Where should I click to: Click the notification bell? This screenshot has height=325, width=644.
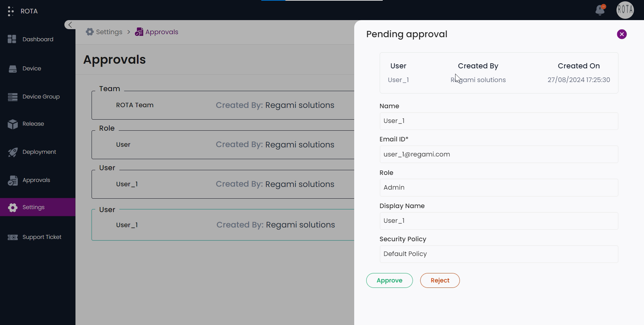[600, 10]
